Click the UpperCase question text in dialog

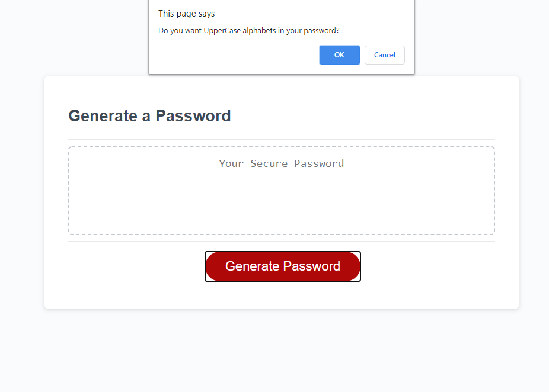point(250,30)
